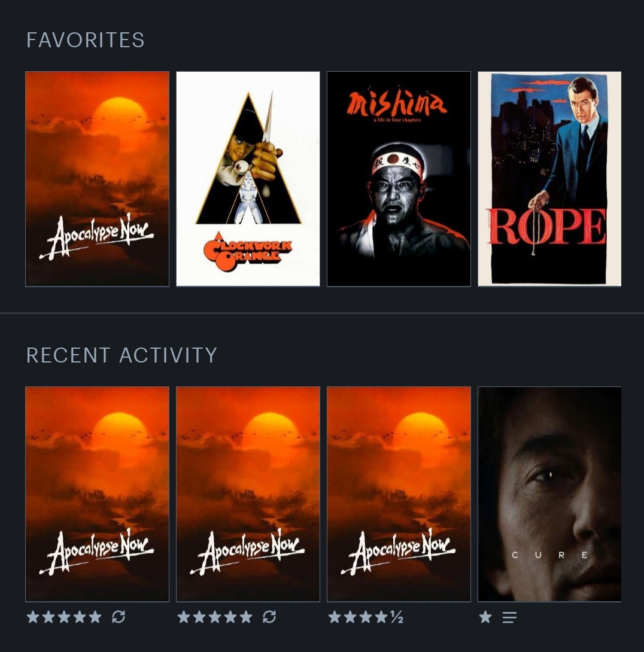This screenshot has width=644, height=652.
Task: Click the red ROPE title lettering
Action: tap(546, 226)
